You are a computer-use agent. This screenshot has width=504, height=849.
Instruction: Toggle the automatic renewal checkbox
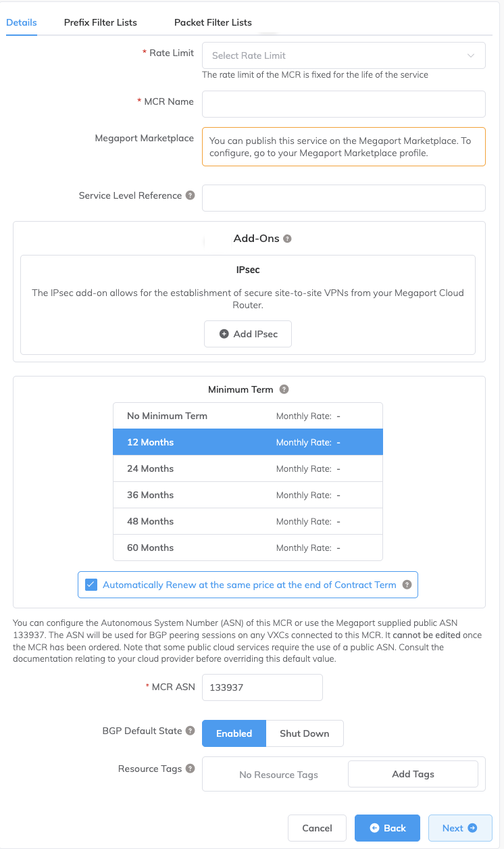pyautogui.click(x=91, y=585)
